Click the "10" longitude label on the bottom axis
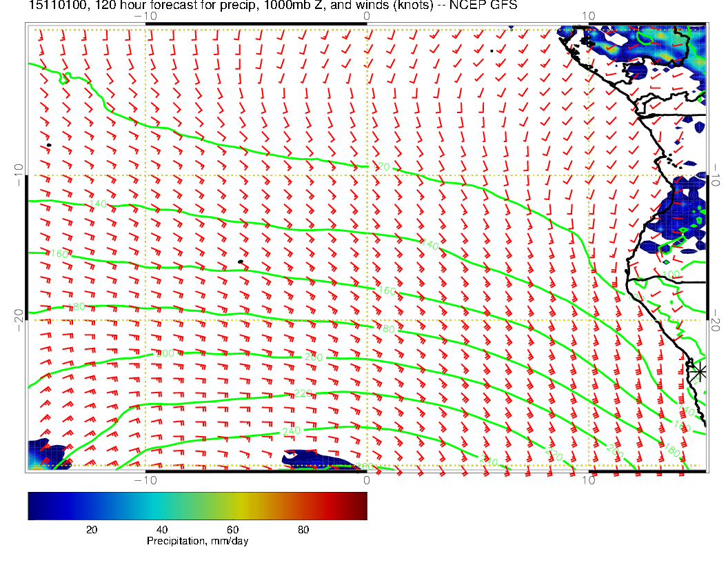Screen dimensions: 728x563 click(588, 480)
